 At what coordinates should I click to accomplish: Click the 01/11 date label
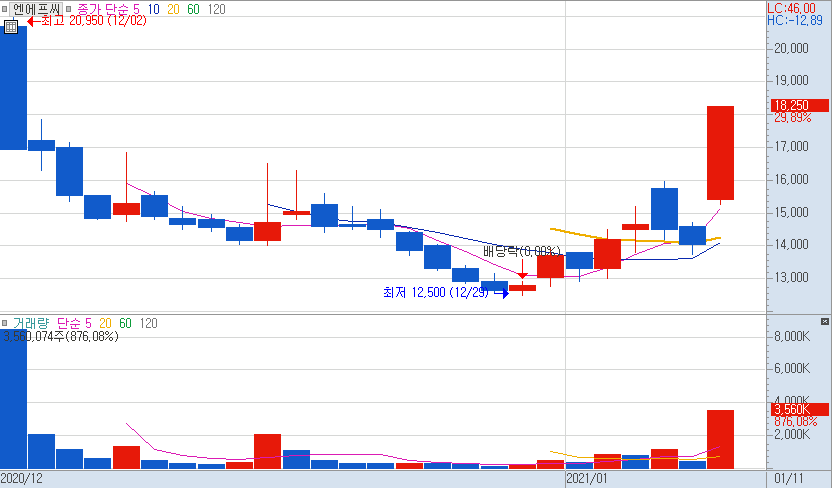click(788, 478)
